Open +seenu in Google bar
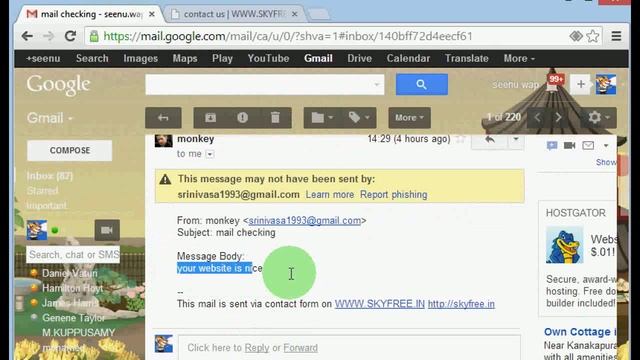The width and height of the screenshot is (640, 360). 43,58
